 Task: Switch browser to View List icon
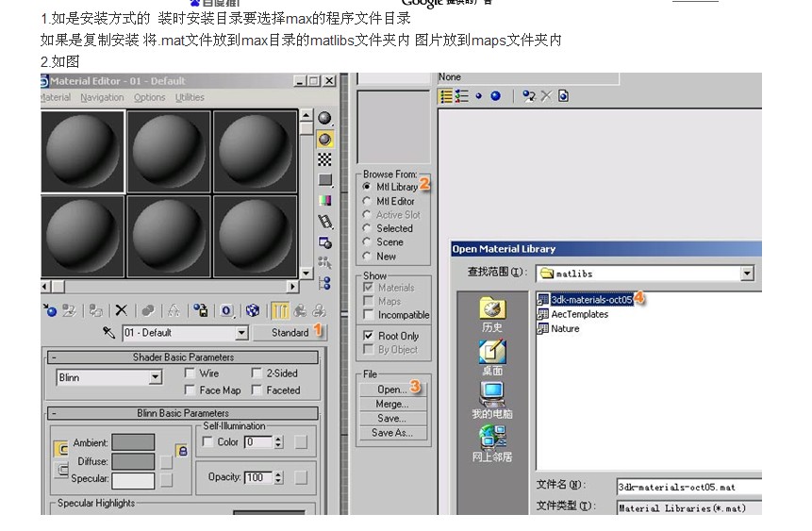(x=446, y=96)
